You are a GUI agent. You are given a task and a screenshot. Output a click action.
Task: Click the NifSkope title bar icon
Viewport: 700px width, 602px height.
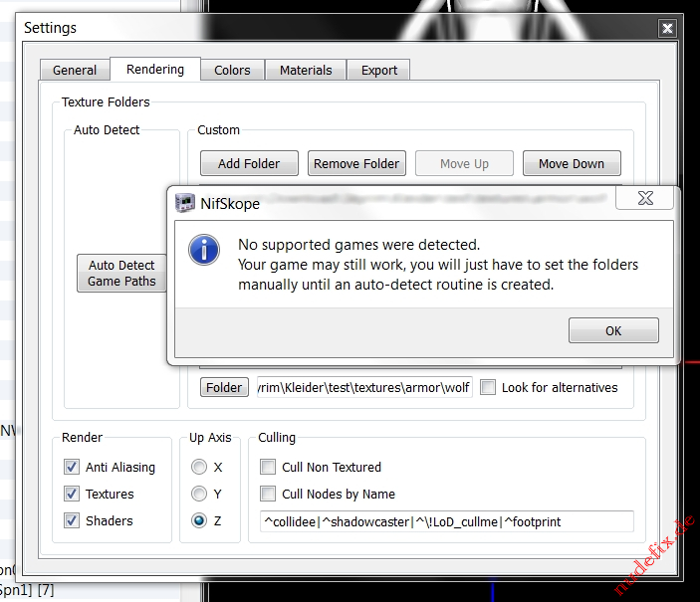tap(185, 203)
